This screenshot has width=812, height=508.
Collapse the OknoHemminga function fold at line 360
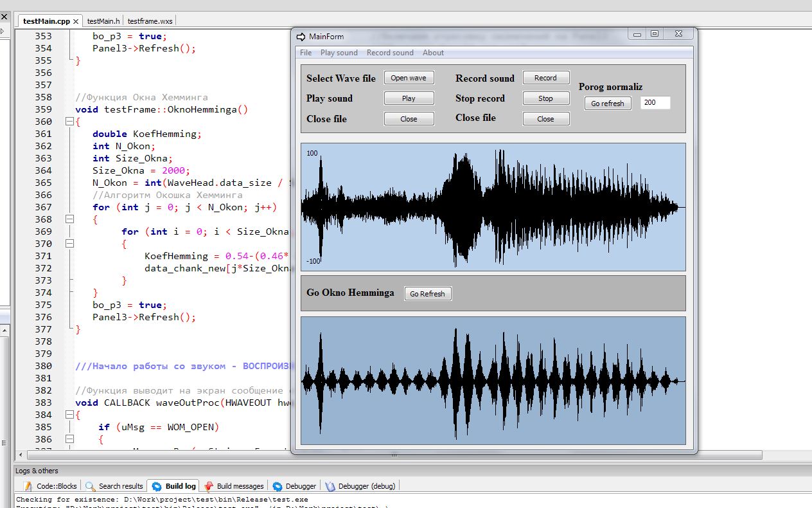(69, 122)
